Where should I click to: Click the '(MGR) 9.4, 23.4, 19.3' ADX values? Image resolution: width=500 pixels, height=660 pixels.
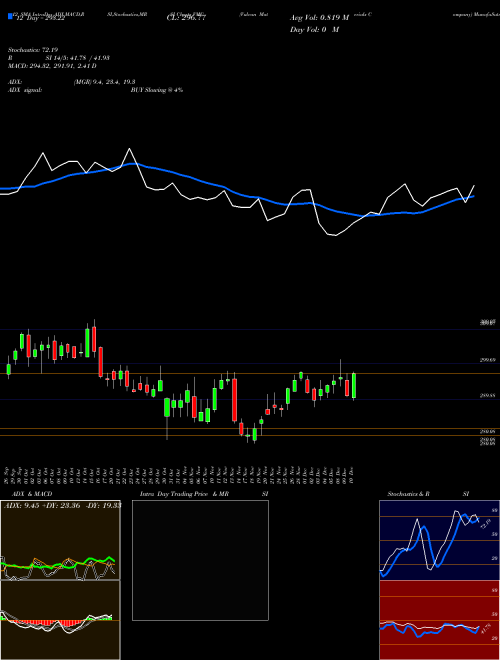click(104, 82)
